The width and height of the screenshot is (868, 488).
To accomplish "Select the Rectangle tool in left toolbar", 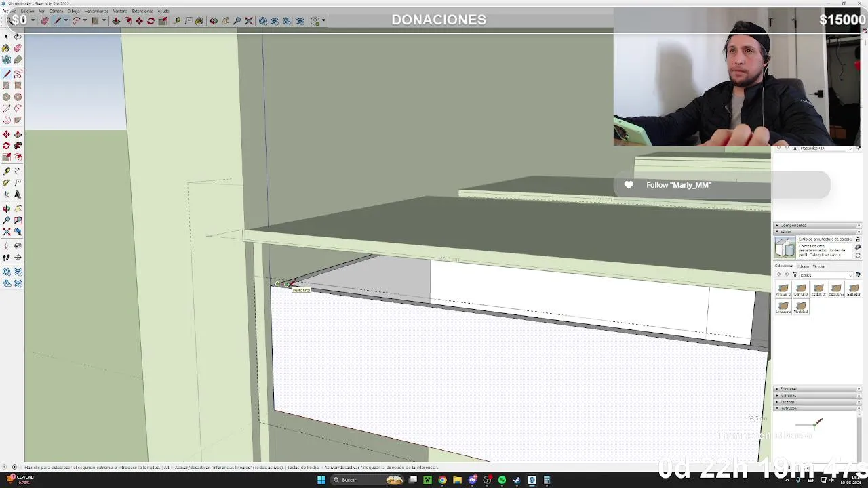I will pyautogui.click(x=6, y=85).
